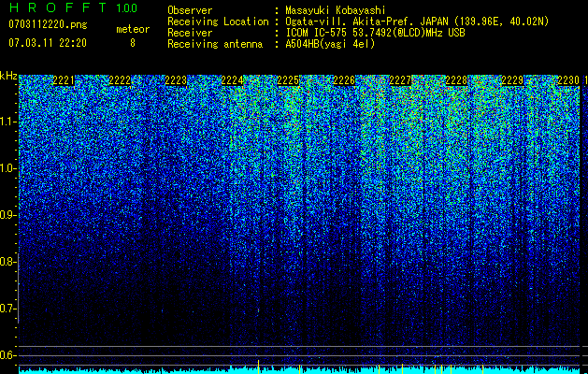Click the 0.7 kHz axis label
The height and width of the screenshot is (374, 588).
8,309
